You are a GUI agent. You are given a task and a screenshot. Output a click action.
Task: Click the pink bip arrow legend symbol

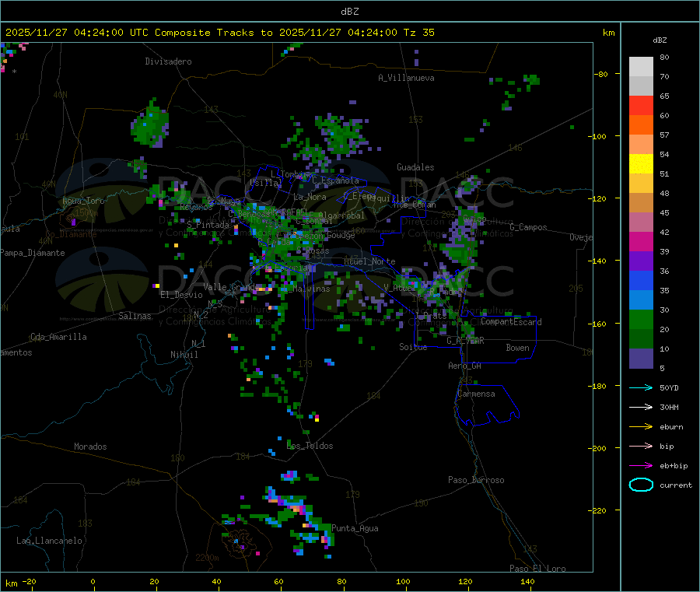click(641, 446)
